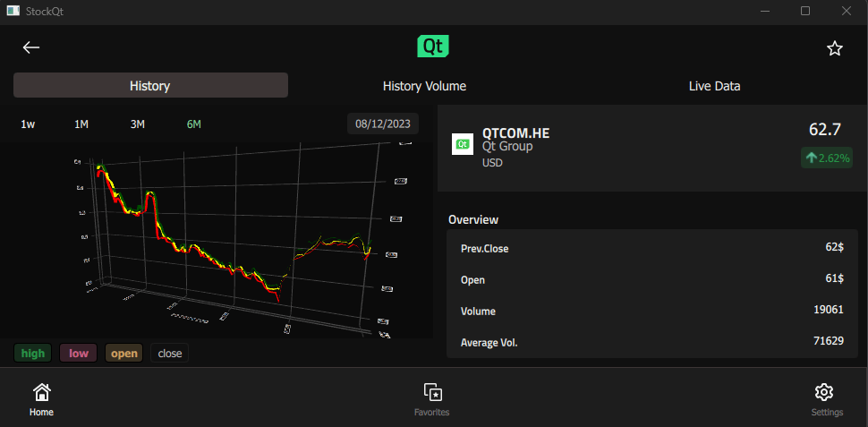
Task: Switch to the History Volume tab
Action: click(424, 86)
